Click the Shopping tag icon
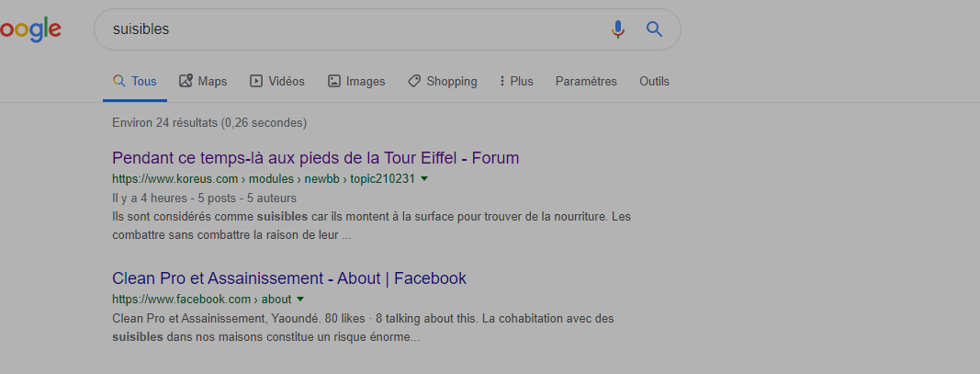 tap(414, 81)
